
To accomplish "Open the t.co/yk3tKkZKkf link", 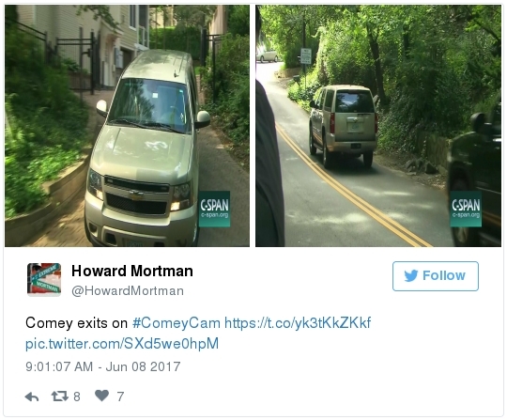I will (298, 323).
